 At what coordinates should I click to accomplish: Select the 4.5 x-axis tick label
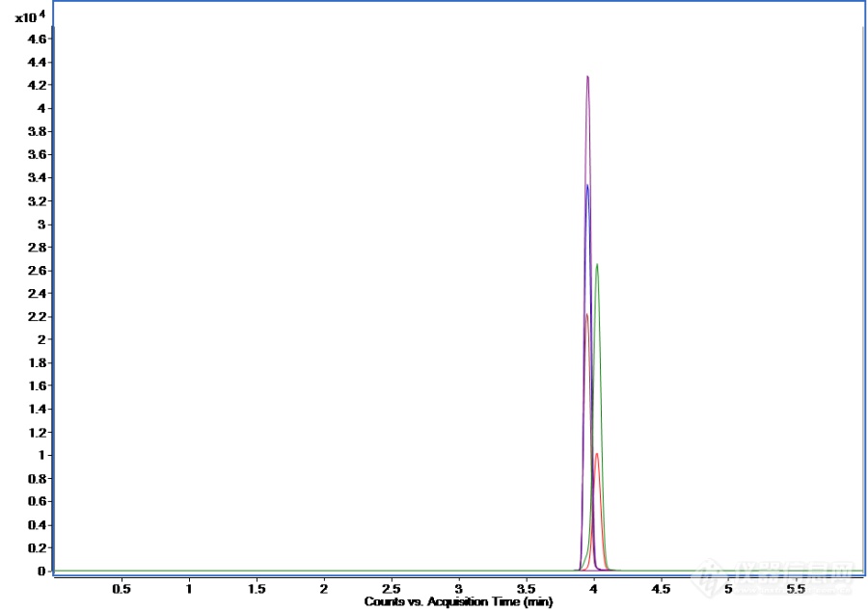[x=660, y=587]
